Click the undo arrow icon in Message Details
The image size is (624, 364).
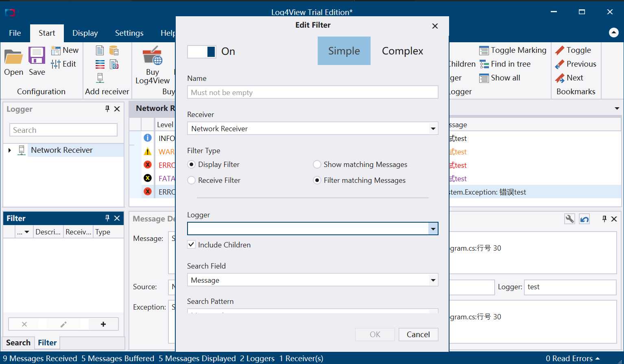pos(585,219)
